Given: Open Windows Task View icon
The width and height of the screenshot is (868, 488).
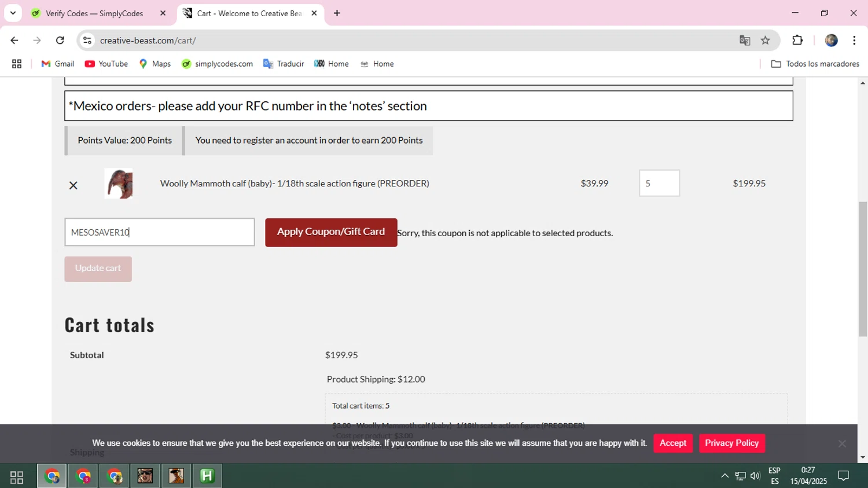Looking at the screenshot, I should click(17, 476).
